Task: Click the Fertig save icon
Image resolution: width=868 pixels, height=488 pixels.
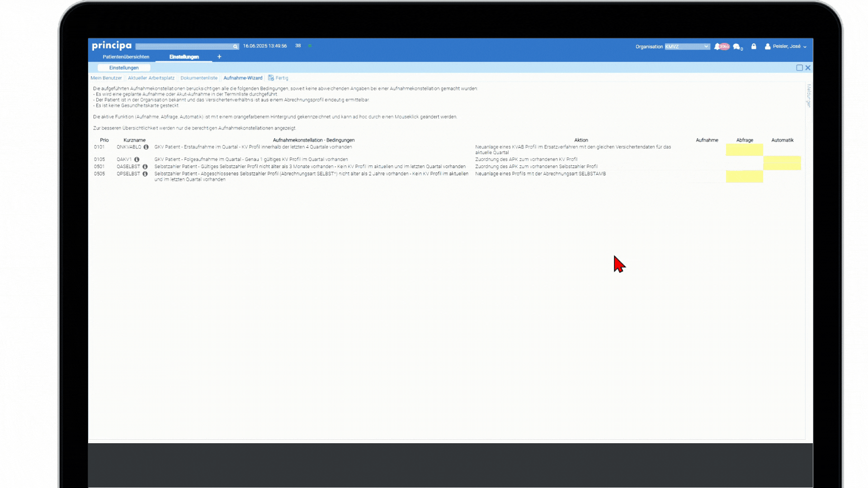Action: point(271,78)
